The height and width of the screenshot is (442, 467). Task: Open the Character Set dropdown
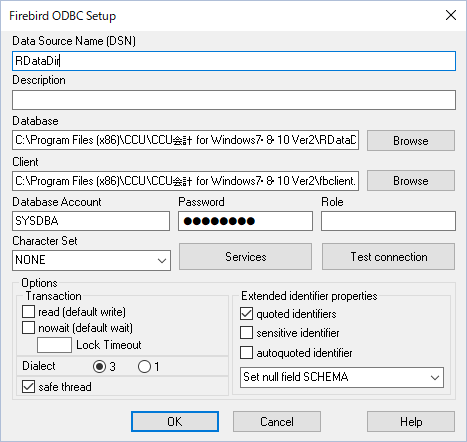tap(91, 260)
